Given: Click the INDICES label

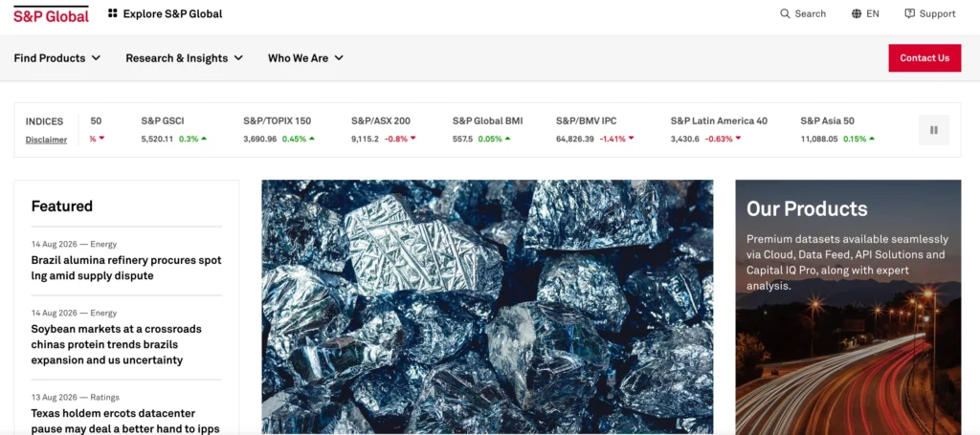Looking at the screenshot, I should [44, 121].
